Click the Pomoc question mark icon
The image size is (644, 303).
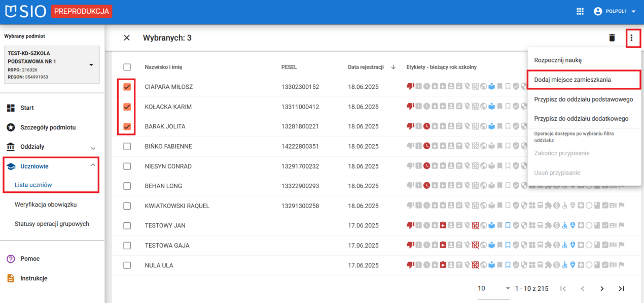[11, 259]
